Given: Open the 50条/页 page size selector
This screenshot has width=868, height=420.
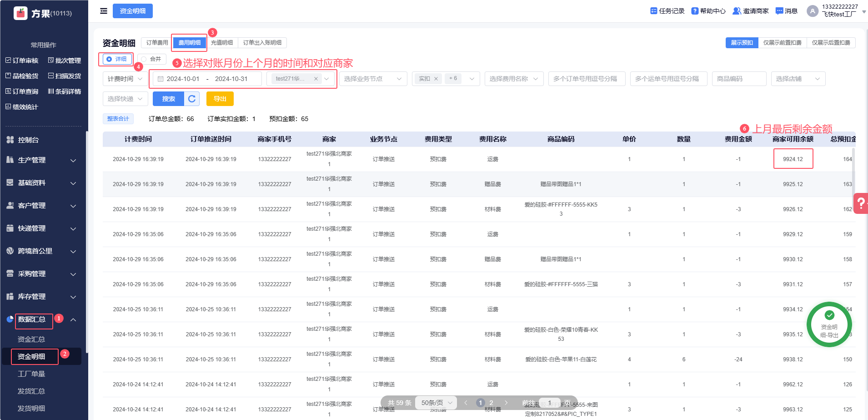Looking at the screenshot, I should pyautogui.click(x=436, y=403).
